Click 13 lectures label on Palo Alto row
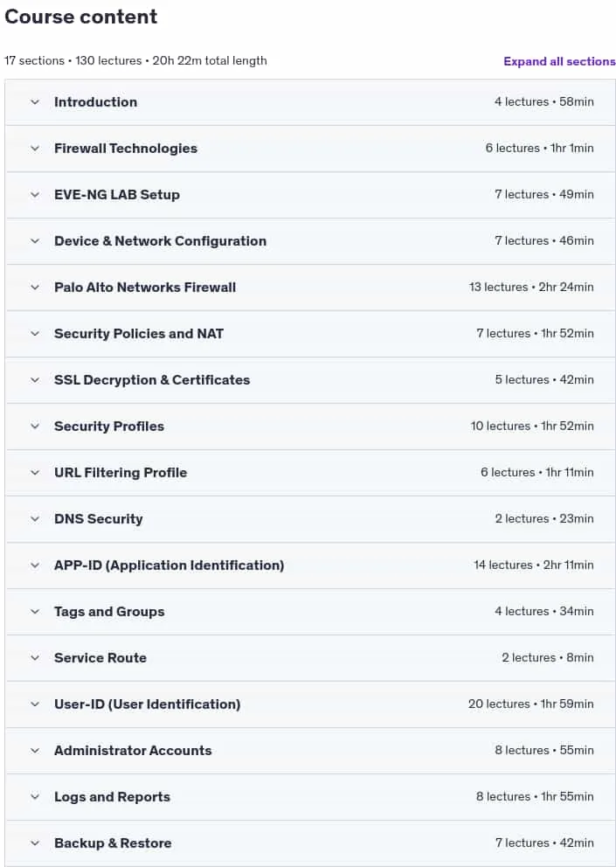The width and height of the screenshot is (616, 867). click(499, 287)
